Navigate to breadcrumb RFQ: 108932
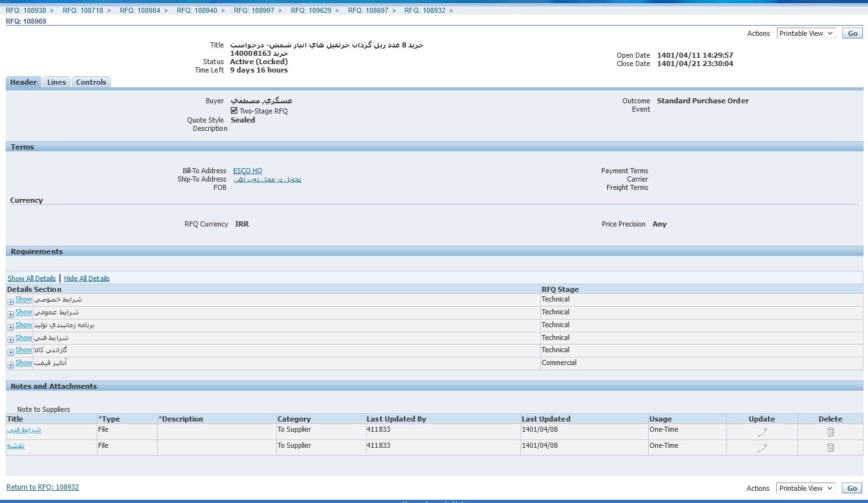Screen dimensions: 868x503 pos(424,10)
